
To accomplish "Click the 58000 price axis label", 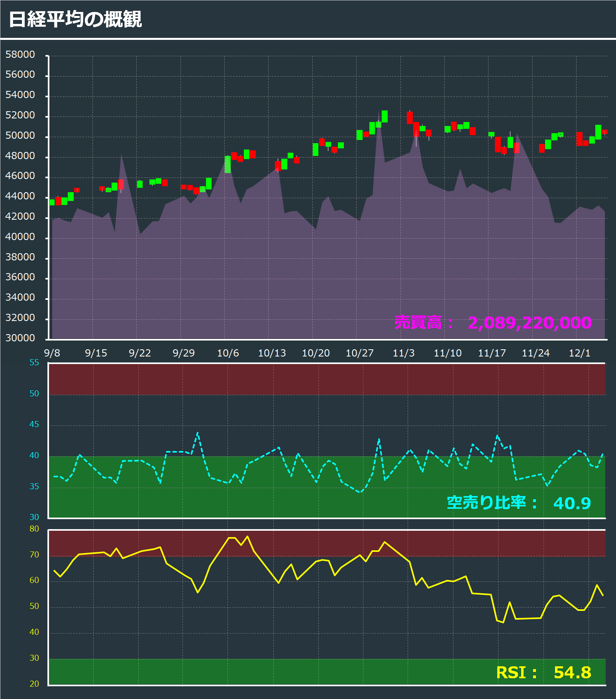I will point(20,55).
